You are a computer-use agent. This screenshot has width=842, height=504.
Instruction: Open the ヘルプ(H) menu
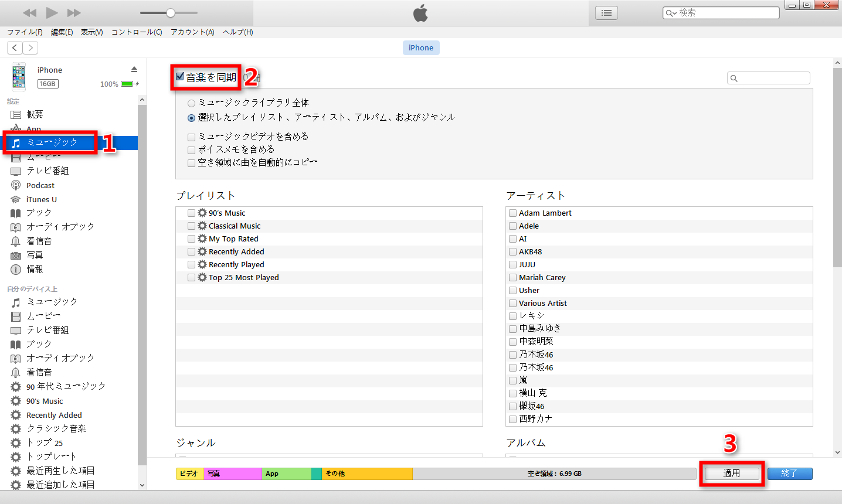[x=238, y=32]
